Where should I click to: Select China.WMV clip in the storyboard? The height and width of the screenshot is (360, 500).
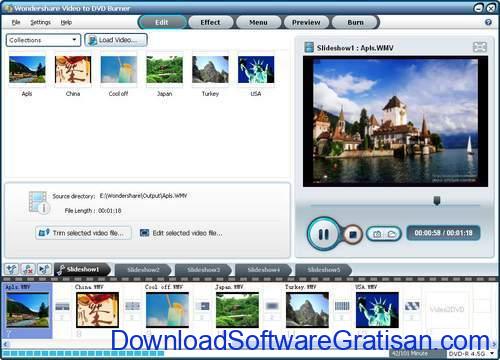tap(97, 310)
